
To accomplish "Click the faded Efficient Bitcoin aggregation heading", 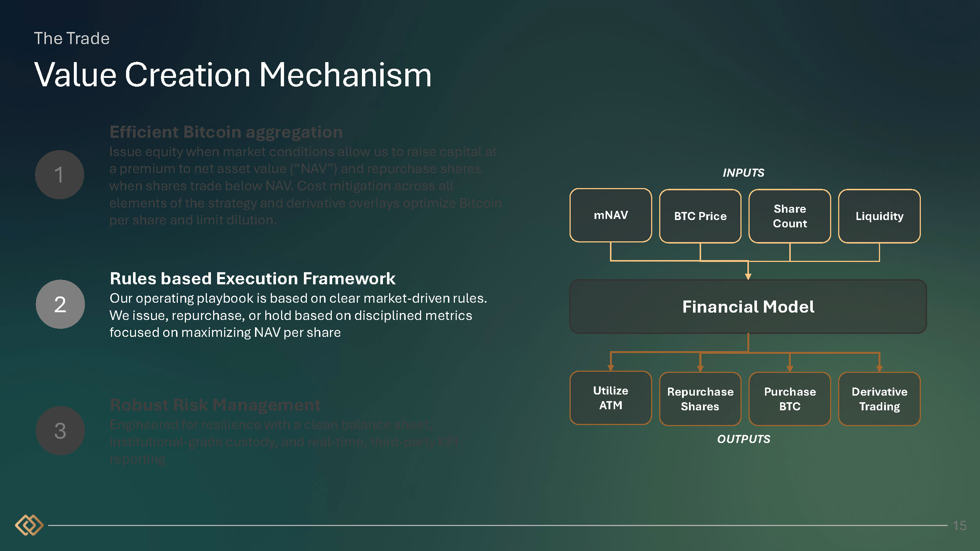I will (226, 132).
